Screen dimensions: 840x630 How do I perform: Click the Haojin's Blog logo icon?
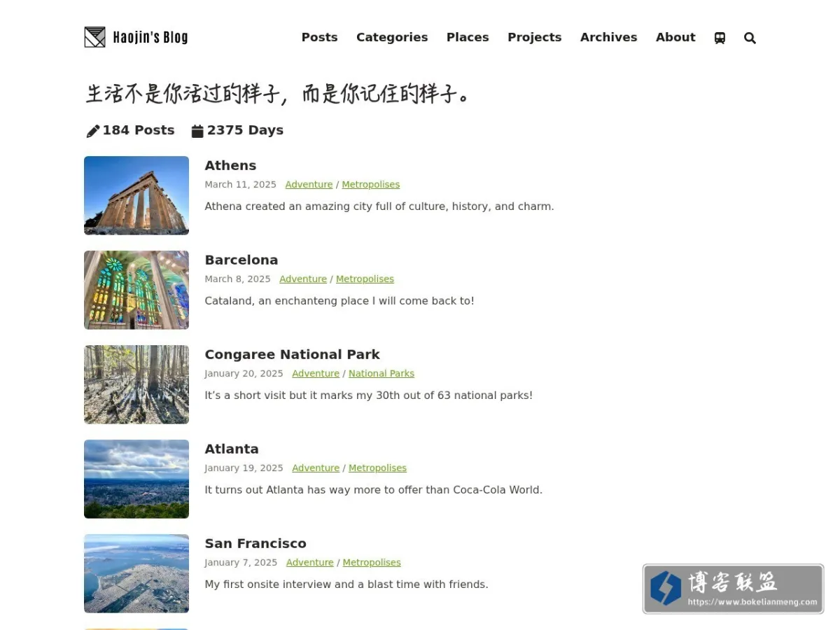coord(94,37)
